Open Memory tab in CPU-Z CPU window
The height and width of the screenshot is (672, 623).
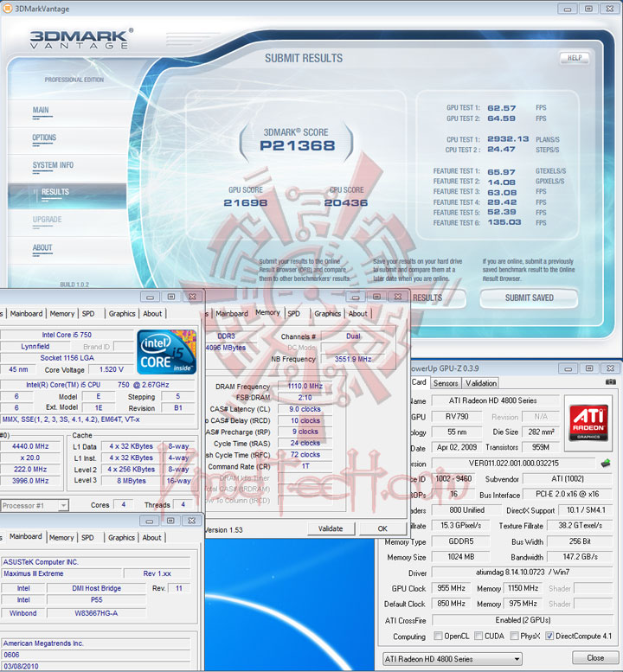[x=62, y=314]
